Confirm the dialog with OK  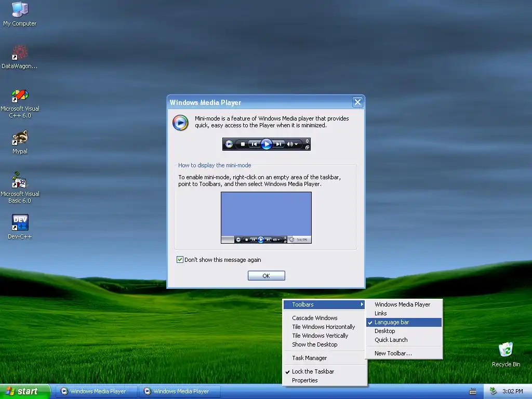click(267, 275)
